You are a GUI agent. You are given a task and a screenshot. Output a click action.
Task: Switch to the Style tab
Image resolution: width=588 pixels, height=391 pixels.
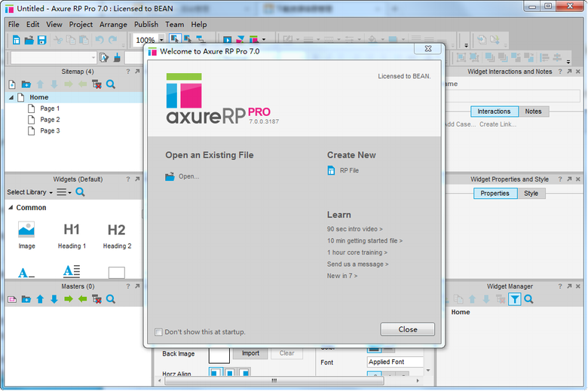[x=531, y=194]
